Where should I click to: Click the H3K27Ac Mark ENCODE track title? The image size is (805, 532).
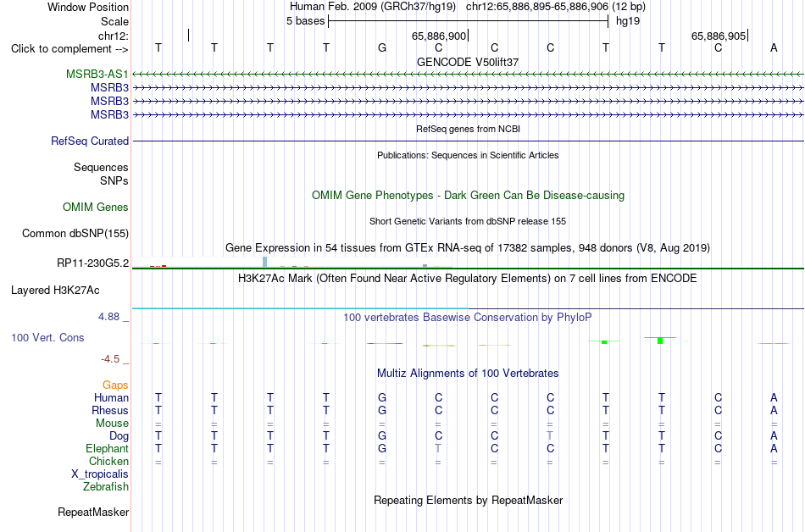[468, 279]
